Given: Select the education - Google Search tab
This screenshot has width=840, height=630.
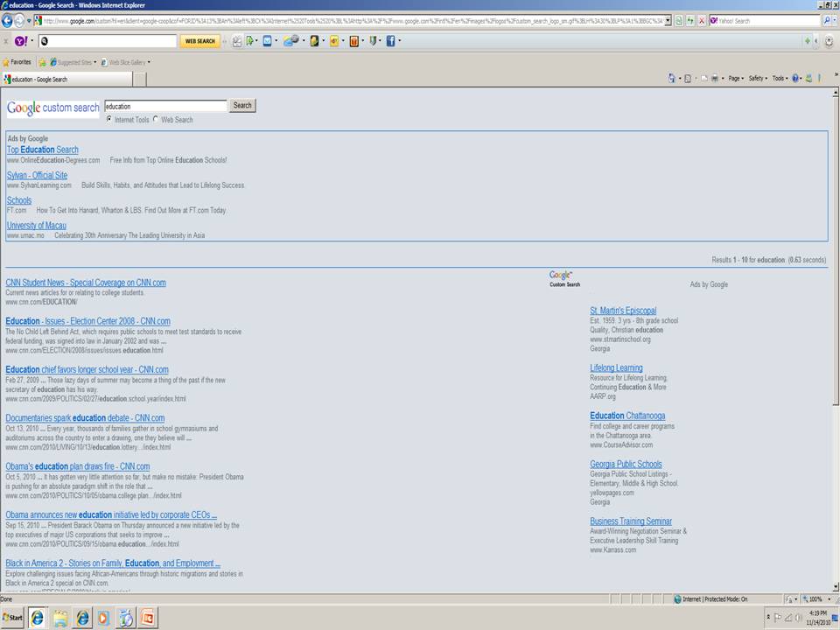Looking at the screenshot, I should pos(66,80).
